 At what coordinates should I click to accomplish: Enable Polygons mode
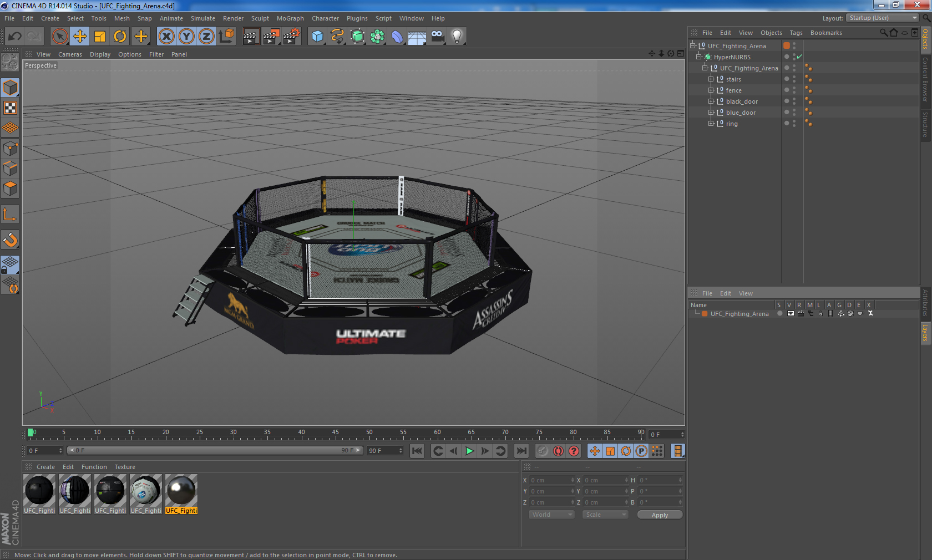tap(10, 189)
